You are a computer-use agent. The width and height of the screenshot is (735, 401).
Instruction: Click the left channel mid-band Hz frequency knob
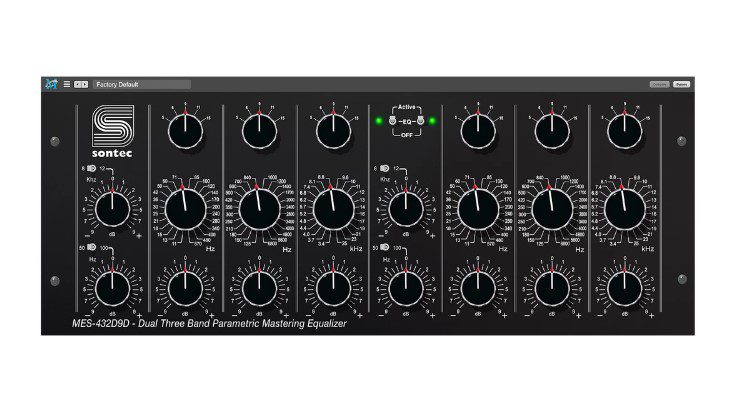click(258, 208)
